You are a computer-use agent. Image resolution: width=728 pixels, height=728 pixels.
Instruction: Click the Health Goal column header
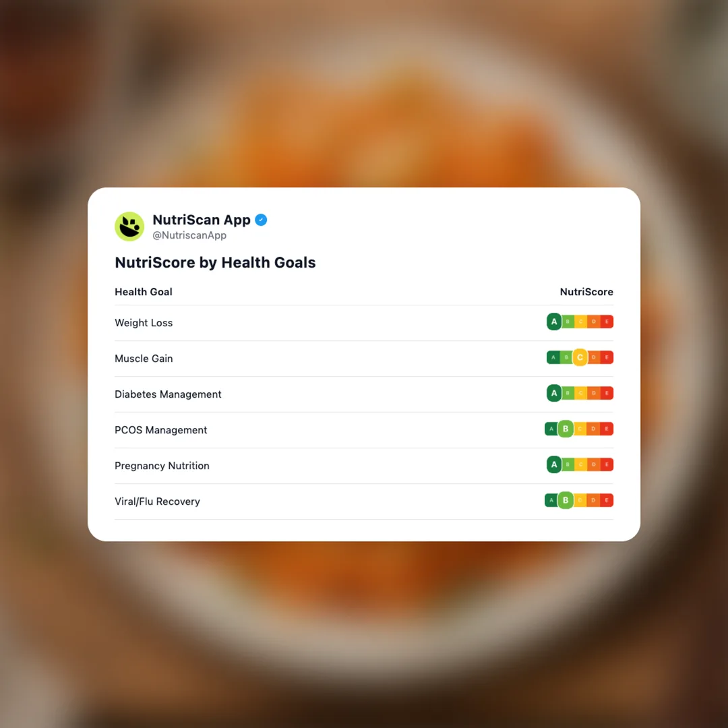click(x=144, y=292)
